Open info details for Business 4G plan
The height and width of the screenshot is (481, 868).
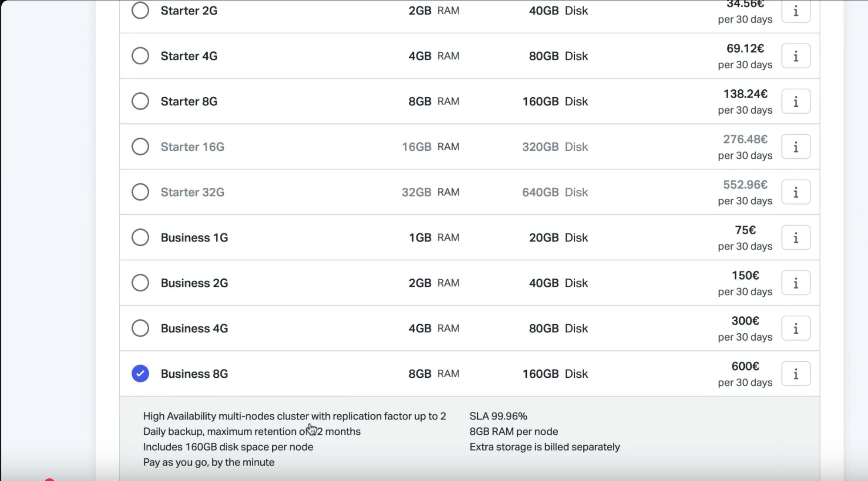(796, 328)
